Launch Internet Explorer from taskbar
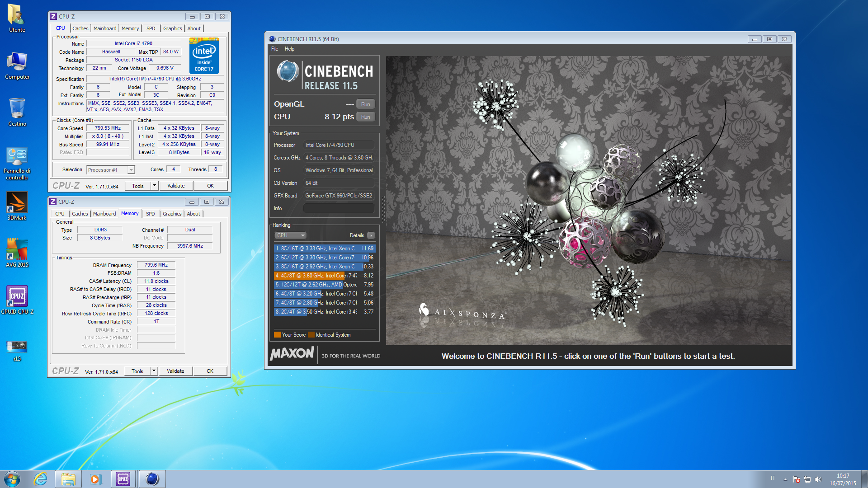This screenshot has width=868, height=488. 41,479
